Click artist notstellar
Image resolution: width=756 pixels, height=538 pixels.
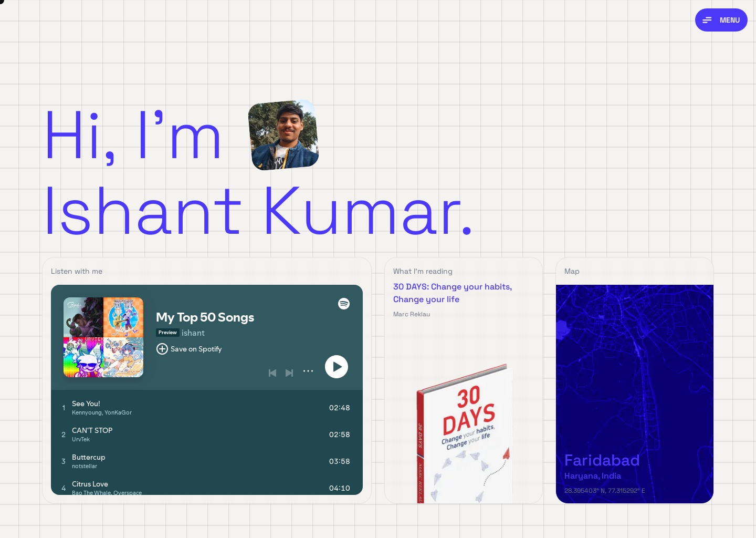(85, 467)
